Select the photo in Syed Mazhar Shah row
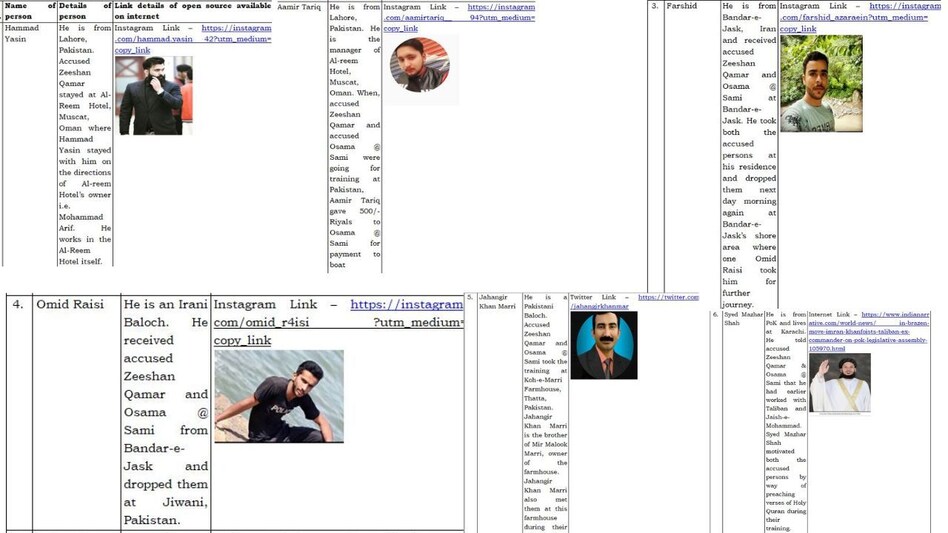 click(x=839, y=383)
